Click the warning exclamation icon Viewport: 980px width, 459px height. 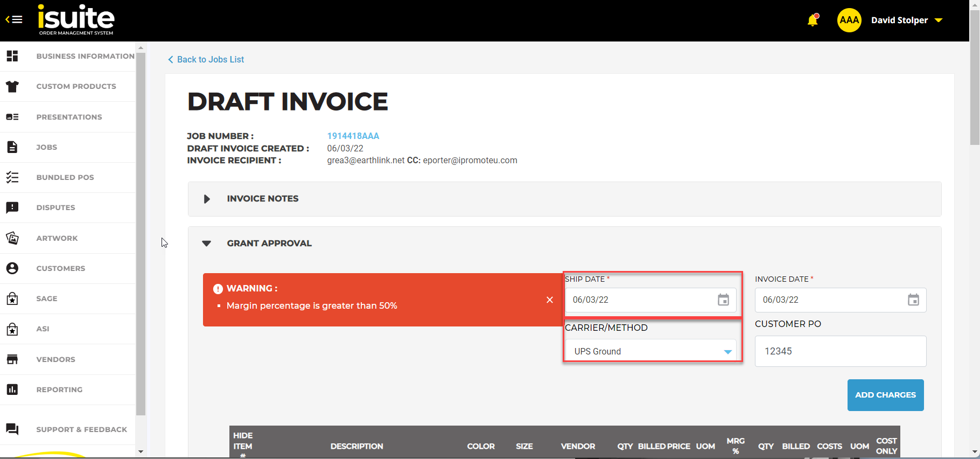click(218, 289)
